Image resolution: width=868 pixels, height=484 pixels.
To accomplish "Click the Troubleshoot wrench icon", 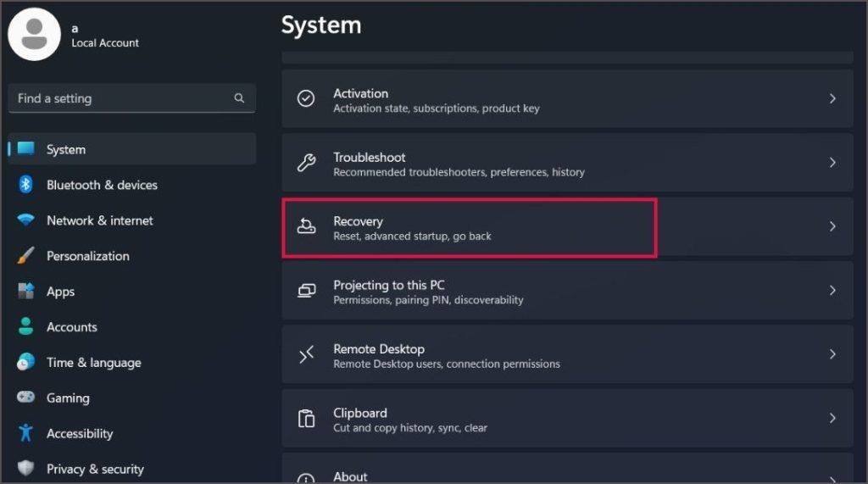I will [x=306, y=162].
